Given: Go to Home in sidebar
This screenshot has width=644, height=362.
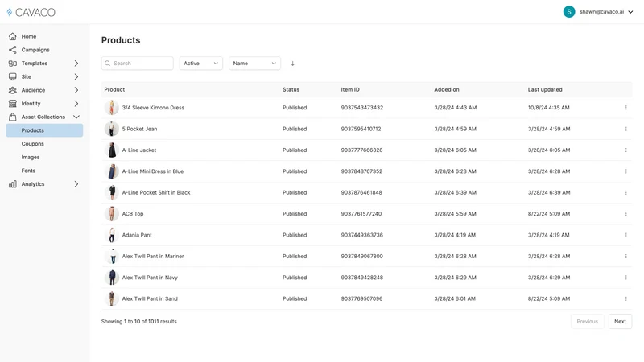Looking at the screenshot, I should coord(29,36).
